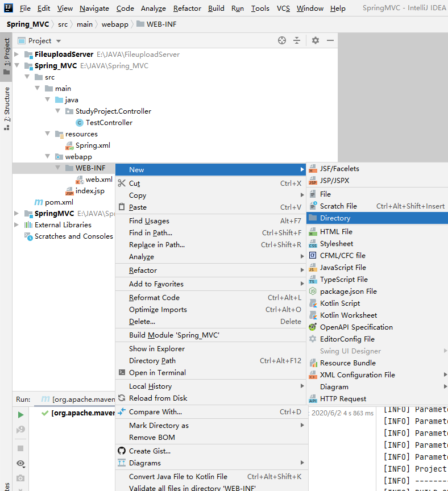
Task: Create new package.json File
Action: point(378,291)
